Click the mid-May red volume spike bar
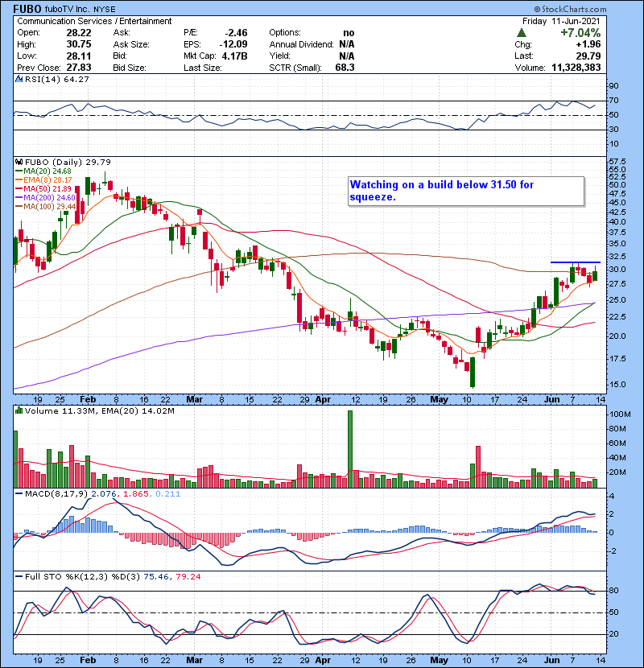This screenshot has height=668, width=644. [x=478, y=467]
